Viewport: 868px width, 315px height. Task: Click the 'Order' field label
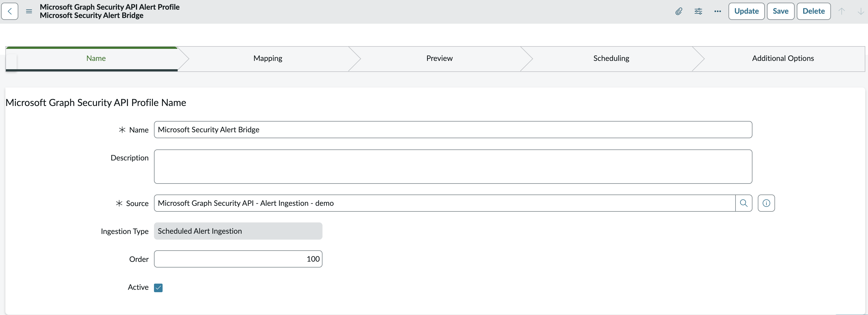pyautogui.click(x=139, y=259)
